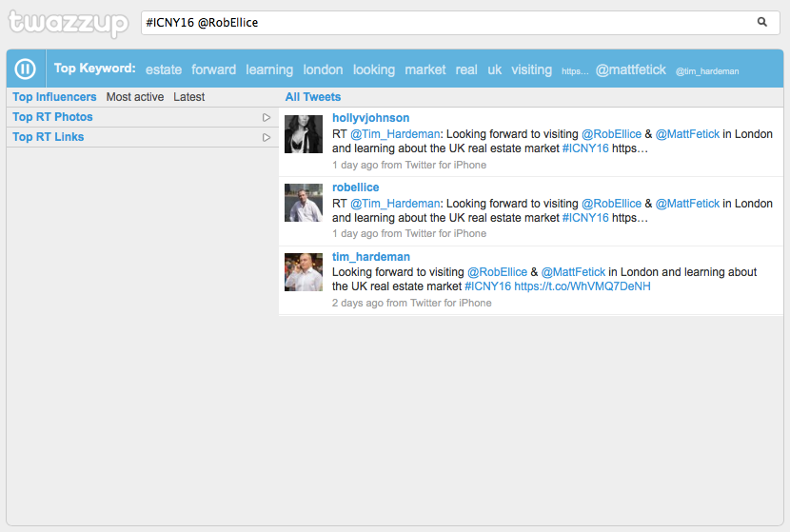Click '1 day ago' timestamp under robellice
Screen dimensions: 790x532
pos(355,233)
